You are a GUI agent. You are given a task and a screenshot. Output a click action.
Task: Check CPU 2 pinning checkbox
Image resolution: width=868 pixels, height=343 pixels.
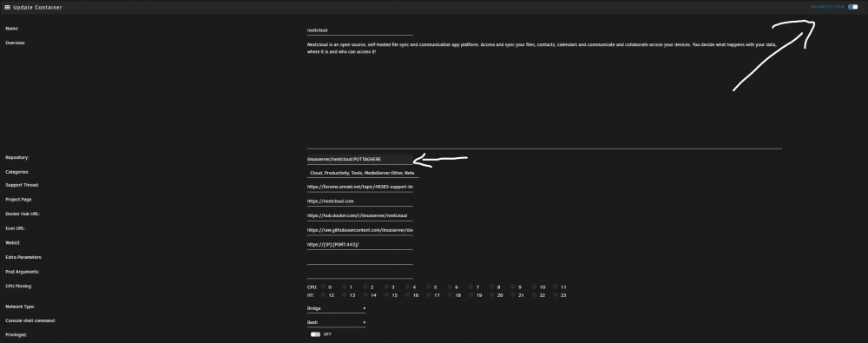pos(365,287)
